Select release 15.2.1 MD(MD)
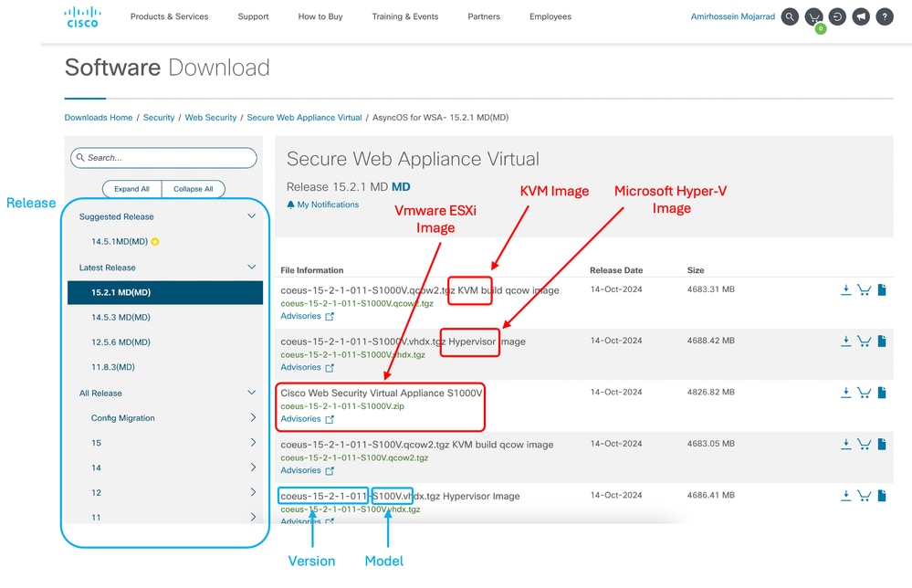 click(x=165, y=292)
